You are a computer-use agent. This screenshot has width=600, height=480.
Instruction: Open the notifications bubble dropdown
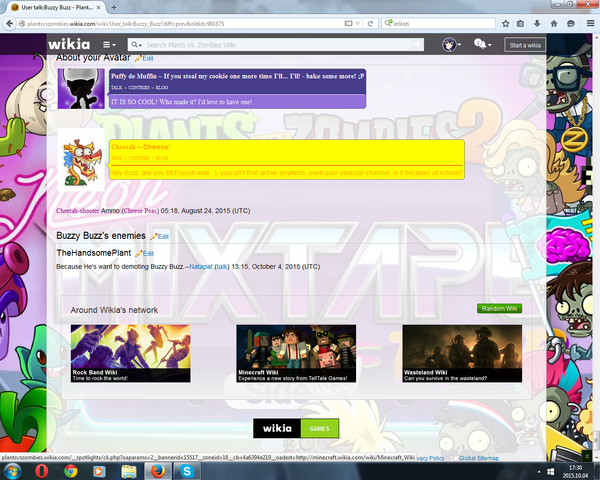(482, 44)
